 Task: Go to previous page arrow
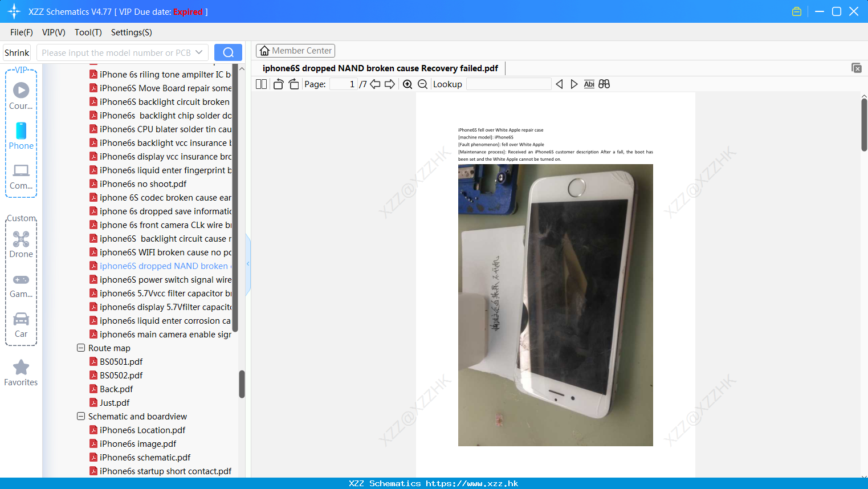pos(375,84)
